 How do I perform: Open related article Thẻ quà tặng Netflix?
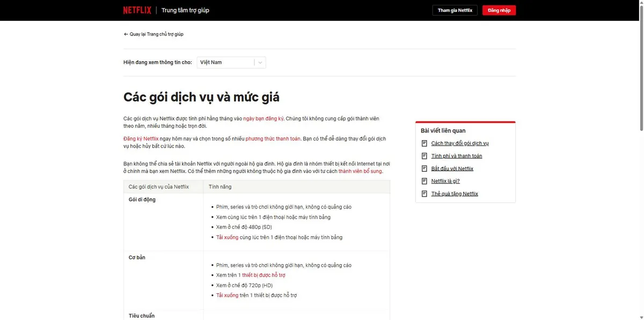pyautogui.click(x=455, y=194)
